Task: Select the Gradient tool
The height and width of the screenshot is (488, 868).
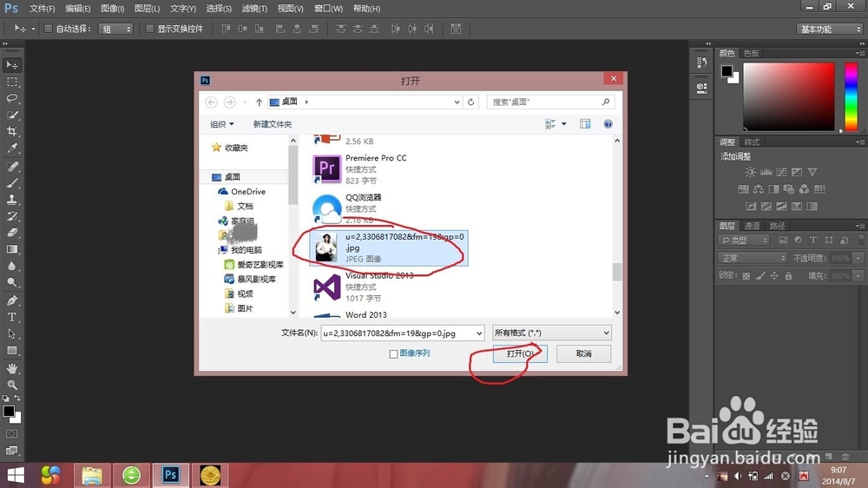Action: click(x=11, y=250)
